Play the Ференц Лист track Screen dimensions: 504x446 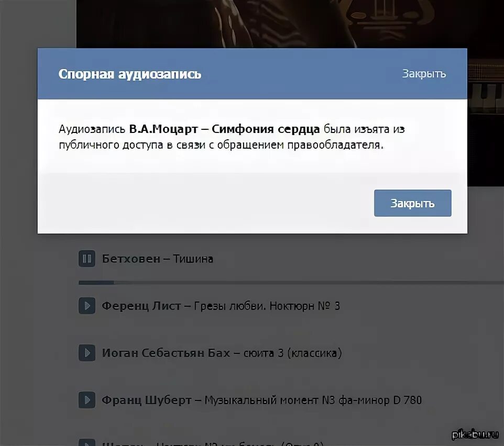pyautogui.click(x=87, y=306)
